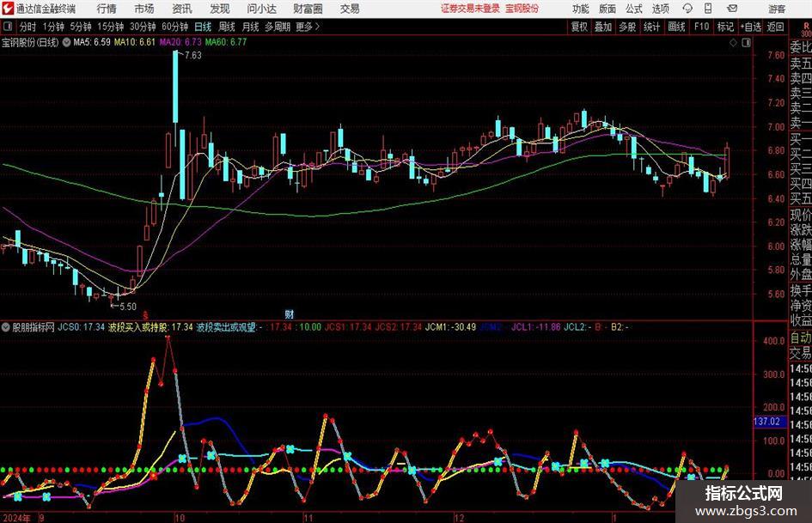
Task: Click the 复权 toolbar button
Action: point(579,27)
